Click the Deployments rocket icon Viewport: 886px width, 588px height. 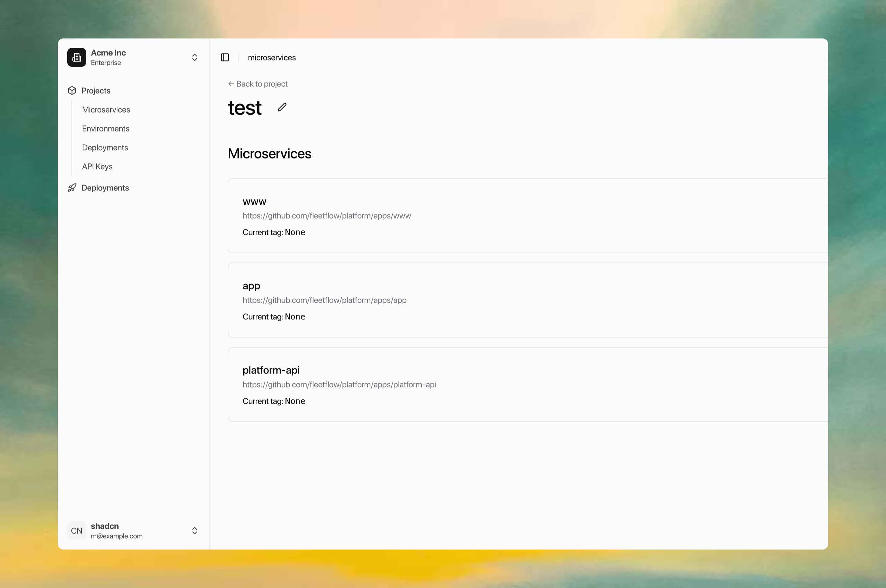pos(72,188)
